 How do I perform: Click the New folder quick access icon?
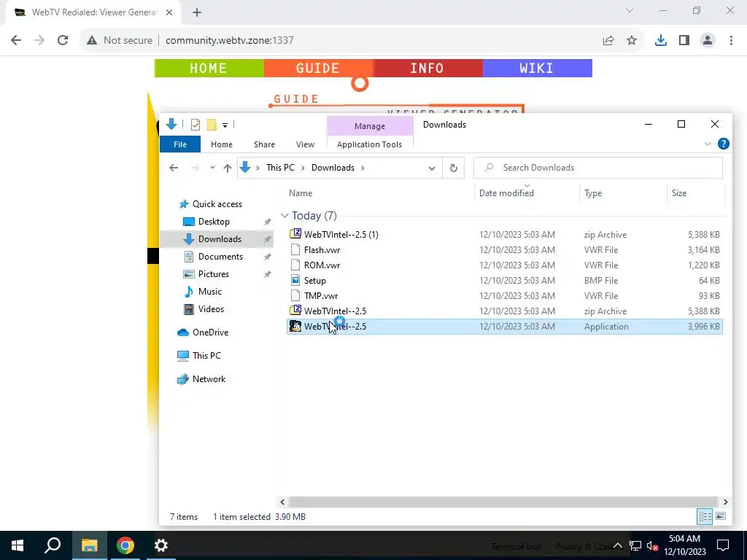click(x=212, y=125)
